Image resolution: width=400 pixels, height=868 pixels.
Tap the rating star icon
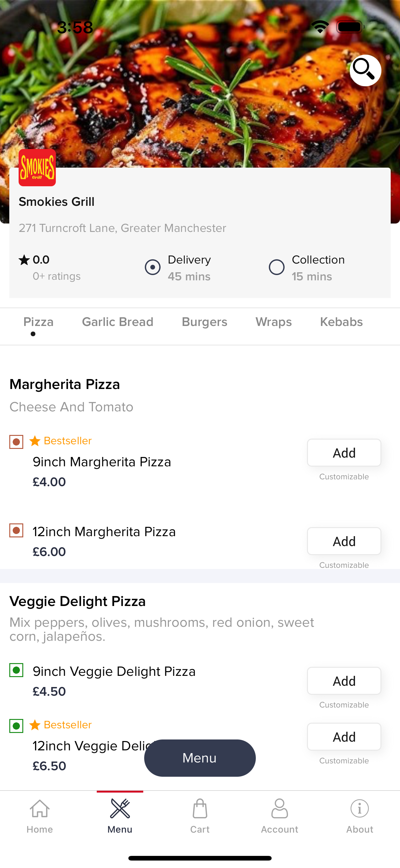point(24,260)
